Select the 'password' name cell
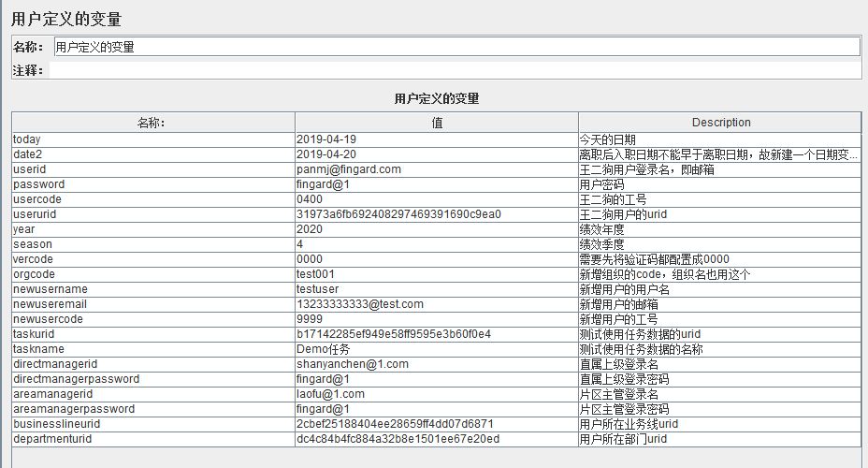The width and height of the screenshot is (868, 468). [x=153, y=184]
